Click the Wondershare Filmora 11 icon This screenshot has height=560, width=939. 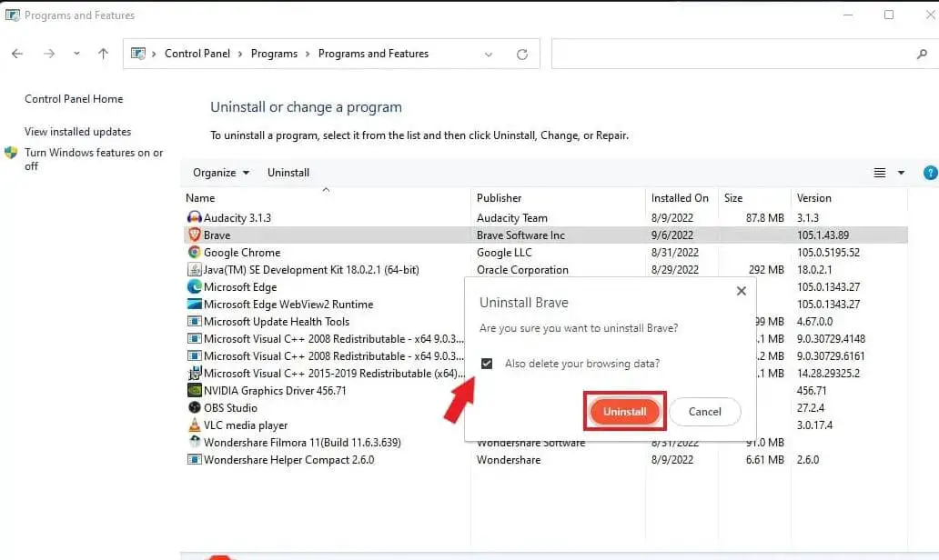coord(194,442)
